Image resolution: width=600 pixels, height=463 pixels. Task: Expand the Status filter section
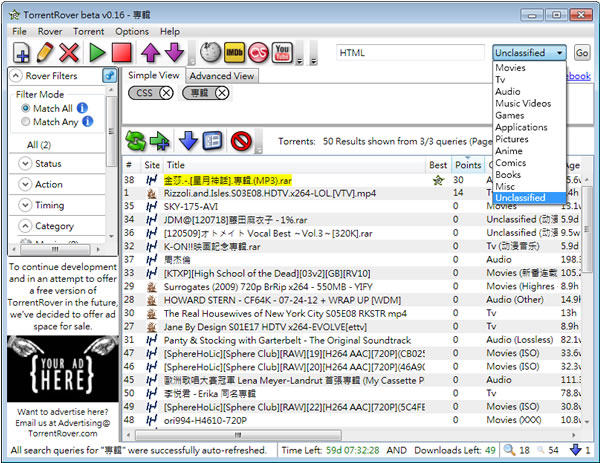(25, 164)
